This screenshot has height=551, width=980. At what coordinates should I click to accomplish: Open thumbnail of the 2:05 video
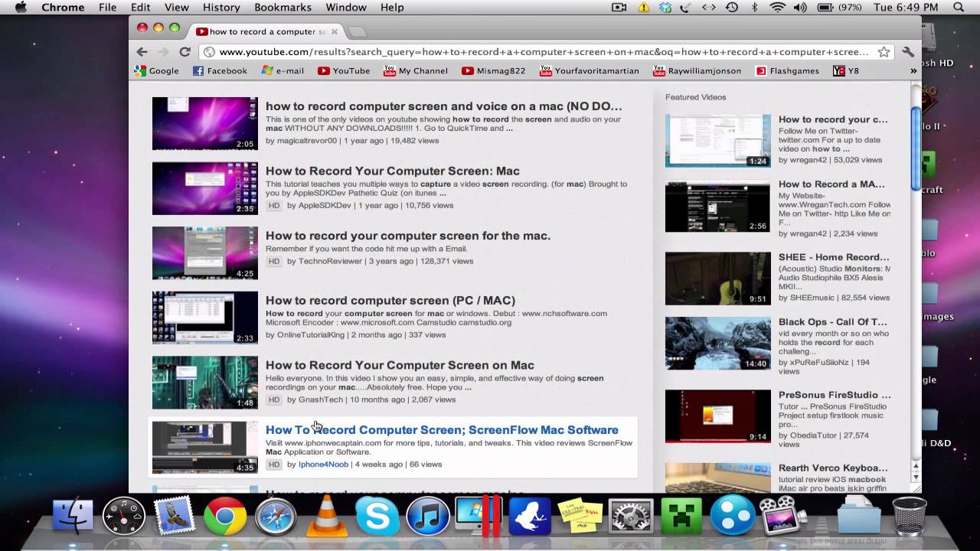click(205, 123)
